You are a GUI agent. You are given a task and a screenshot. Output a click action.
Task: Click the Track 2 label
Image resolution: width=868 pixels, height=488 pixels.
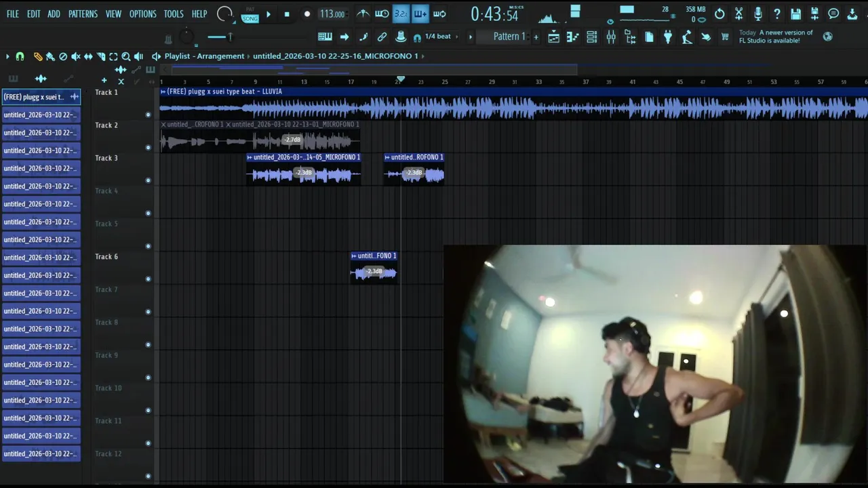(106, 125)
